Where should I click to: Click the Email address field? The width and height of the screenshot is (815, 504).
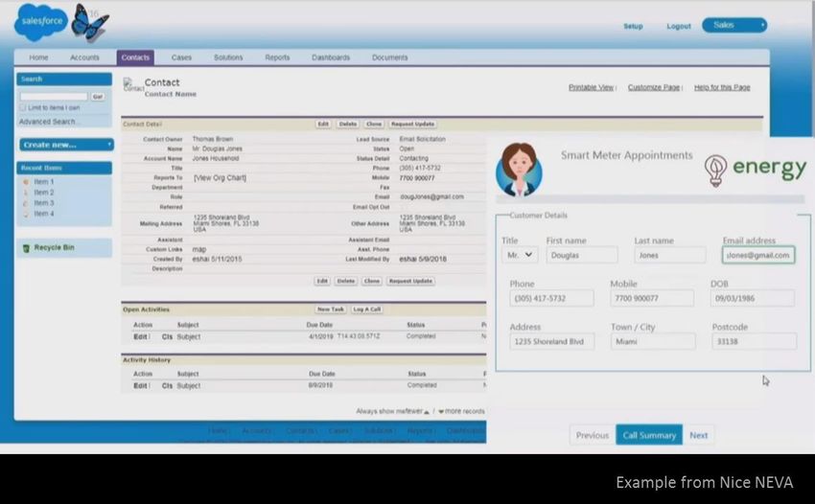pos(758,255)
